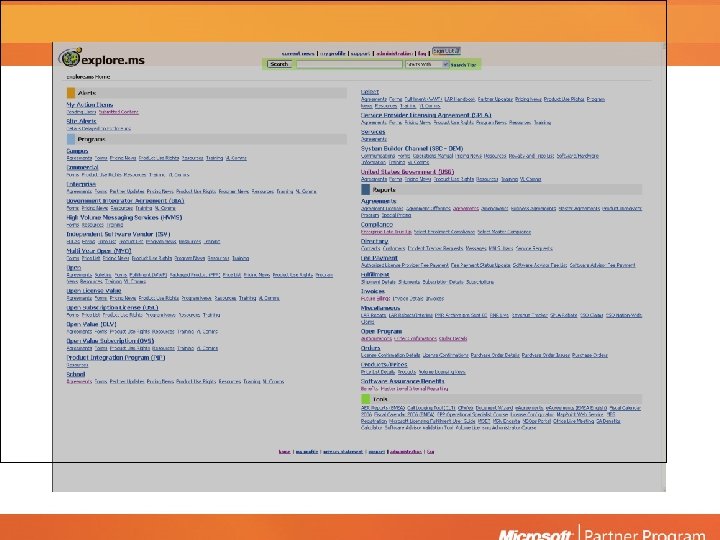Open Shipment Details under Fulfillment
The width and height of the screenshot is (720, 540).
tap(378, 282)
